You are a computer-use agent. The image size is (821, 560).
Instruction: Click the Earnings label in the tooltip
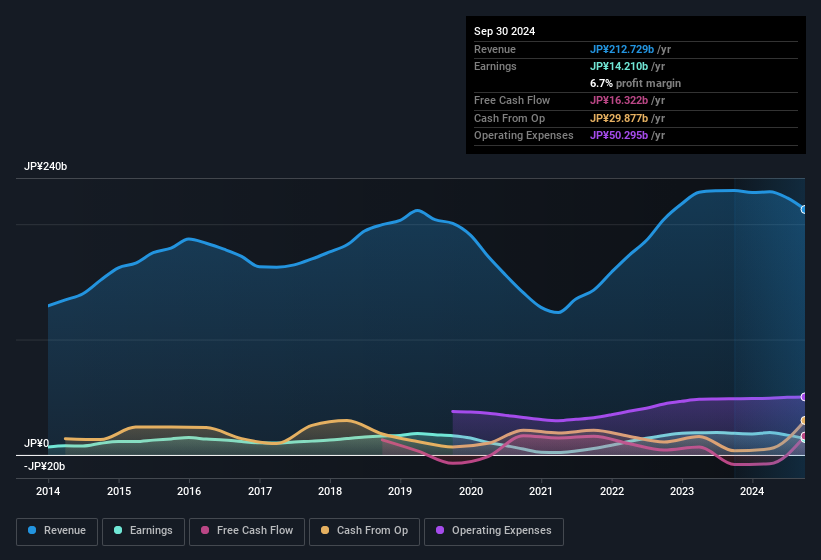pos(495,66)
